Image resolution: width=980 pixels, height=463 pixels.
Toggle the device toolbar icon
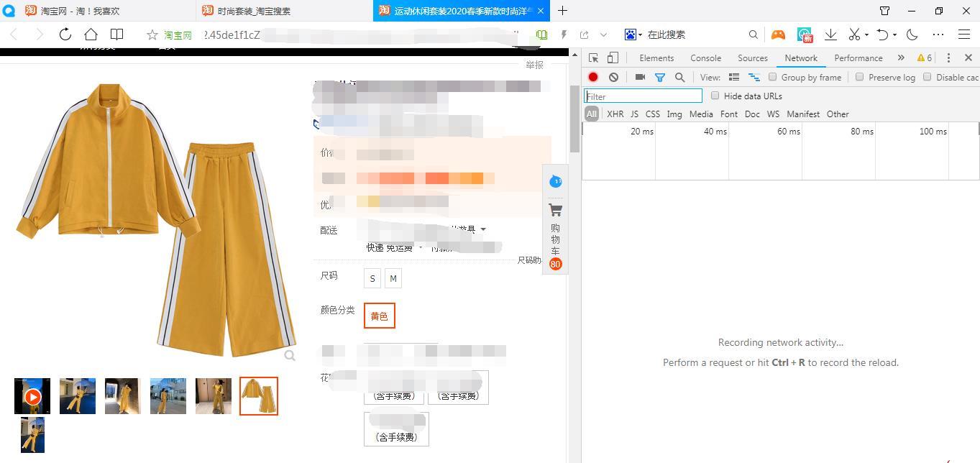click(x=613, y=58)
